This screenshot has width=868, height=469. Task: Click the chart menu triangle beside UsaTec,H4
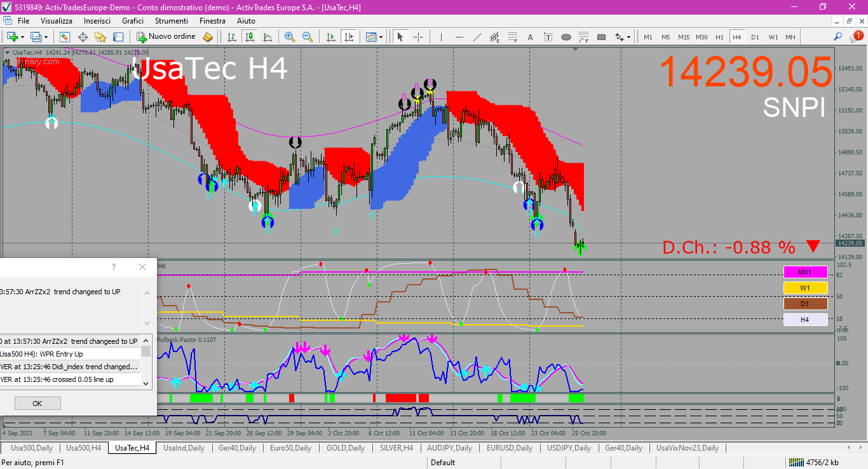coord(7,52)
